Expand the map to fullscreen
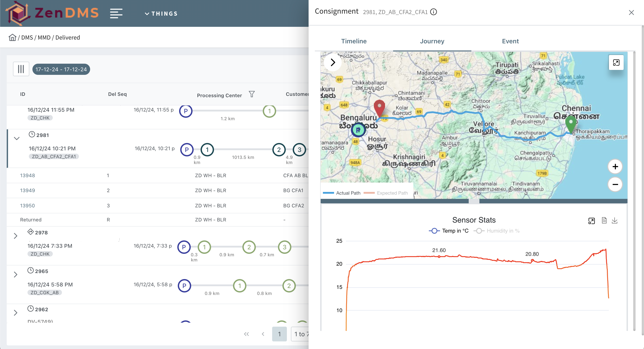 [616, 63]
